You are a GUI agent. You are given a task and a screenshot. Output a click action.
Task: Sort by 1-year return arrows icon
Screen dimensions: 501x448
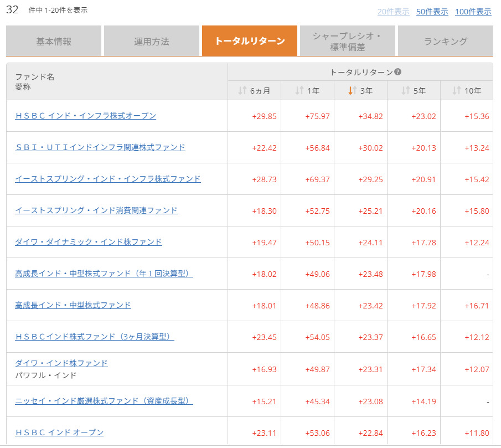tap(299, 91)
